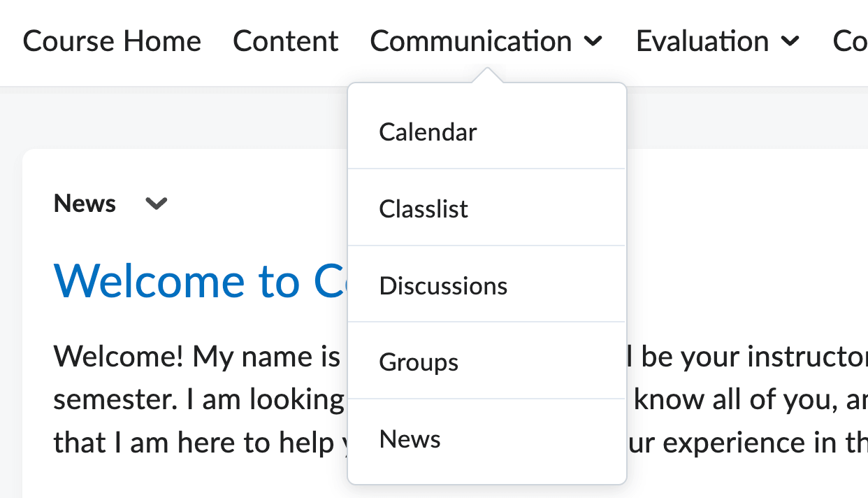
Task: Navigate to Course Home
Action: 111,41
